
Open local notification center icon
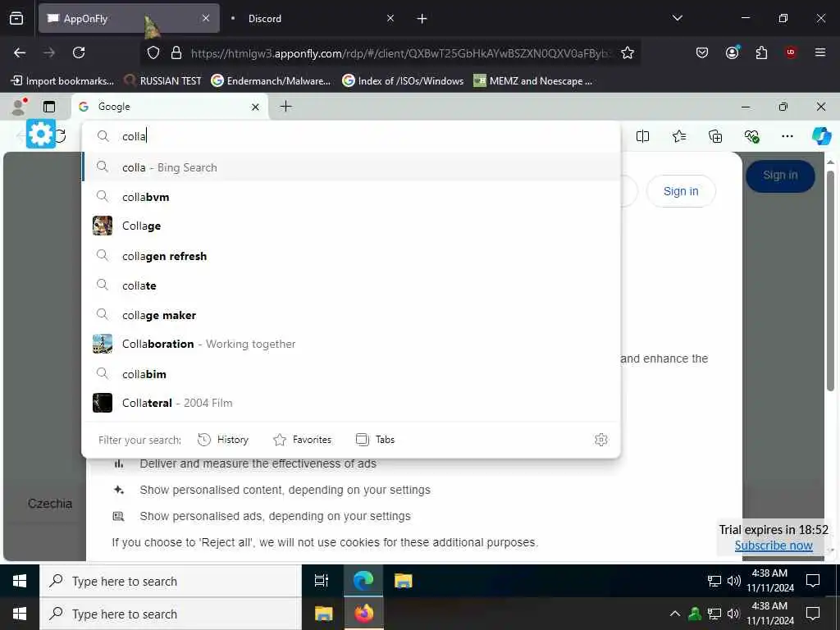tap(813, 614)
